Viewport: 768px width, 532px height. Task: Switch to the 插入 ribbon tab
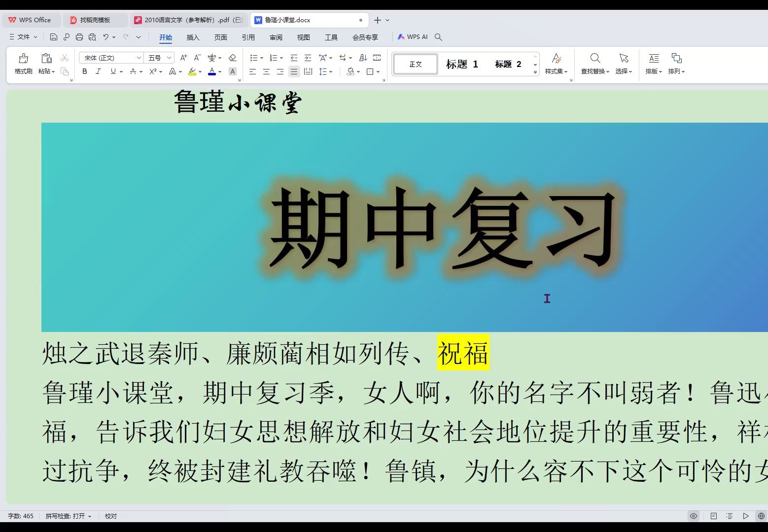pyautogui.click(x=193, y=37)
